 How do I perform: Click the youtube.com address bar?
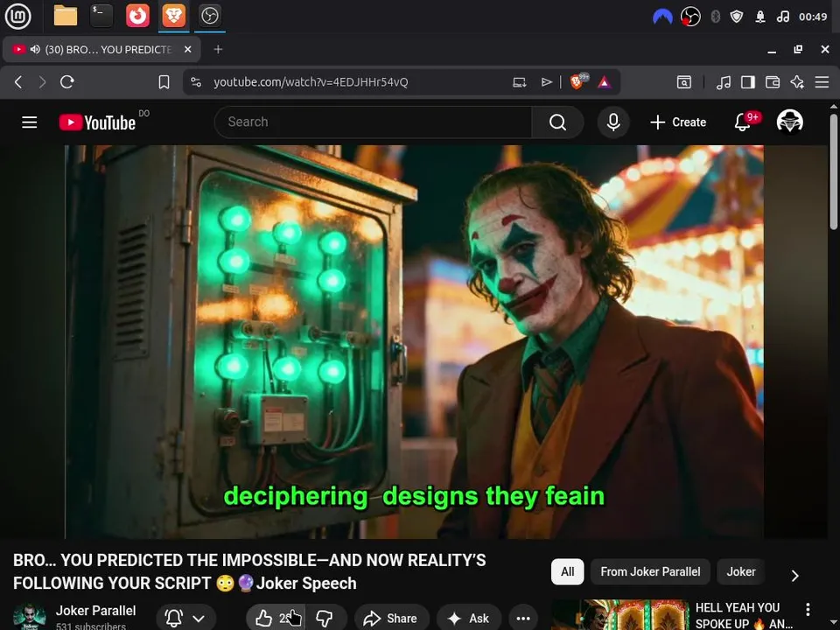click(311, 82)
